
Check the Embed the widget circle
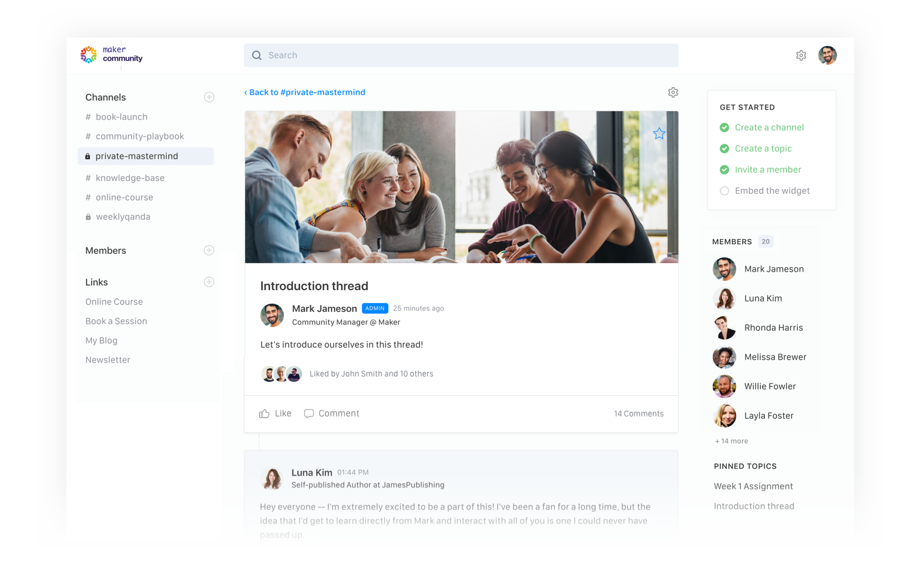tap(724, 191)
